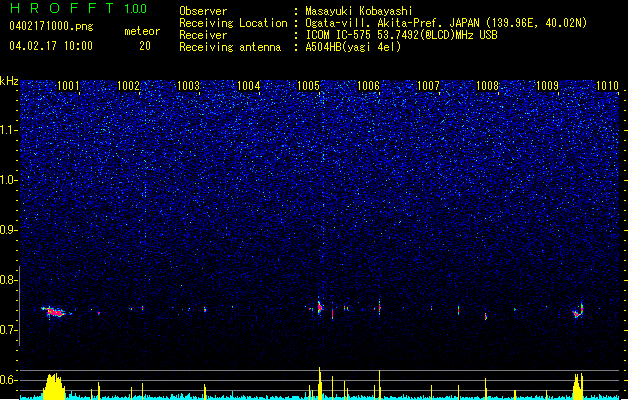Viewport: 629px width, 400px height.
Task: Click the large meteor echo near 1001
Action: (54, 312)
